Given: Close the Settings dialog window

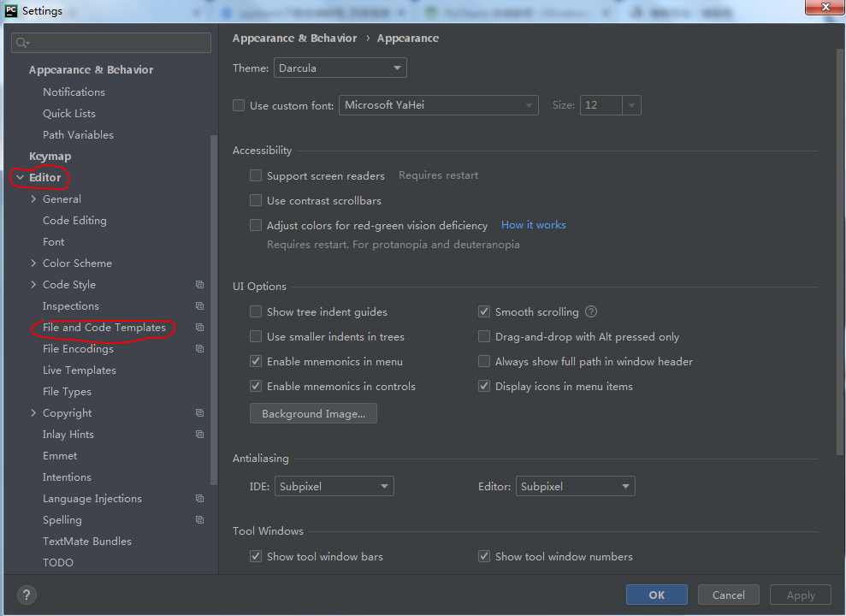Looking at the screenshot, I should (825, 8).
